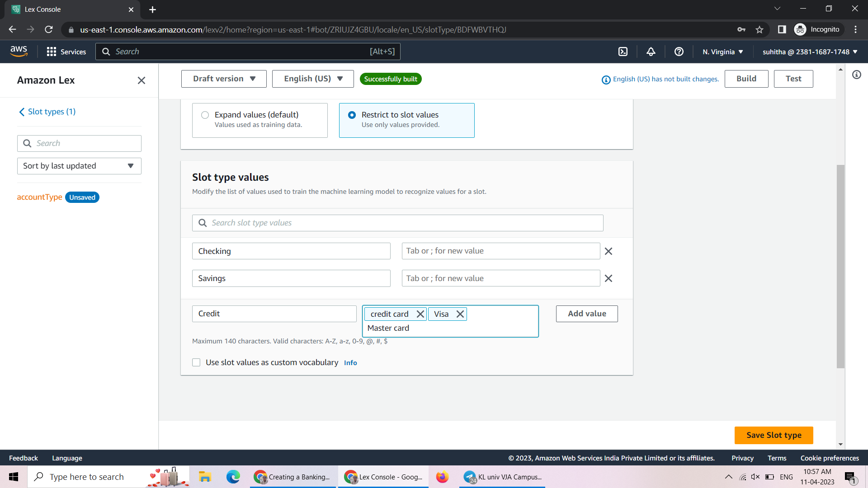The image size is (868, 488).
Task: Open the AWS Services grid menu
Action: (52, 52)
